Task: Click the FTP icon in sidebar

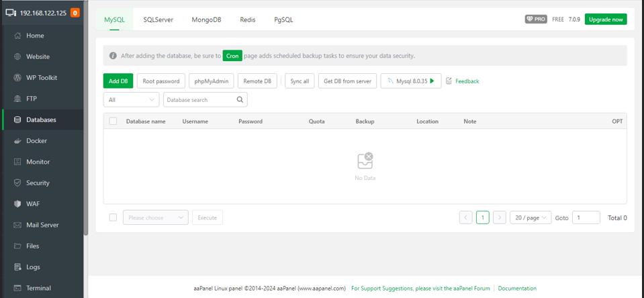Action: click(x=17, y=99)
